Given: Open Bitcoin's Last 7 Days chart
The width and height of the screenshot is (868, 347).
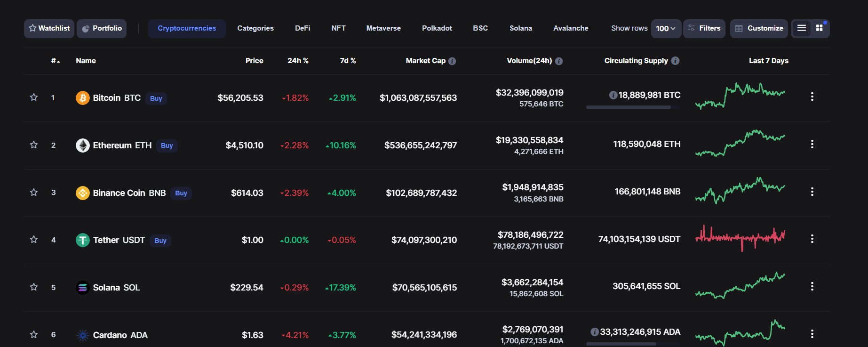Looking at the screenshot, I should click(740, 96).
